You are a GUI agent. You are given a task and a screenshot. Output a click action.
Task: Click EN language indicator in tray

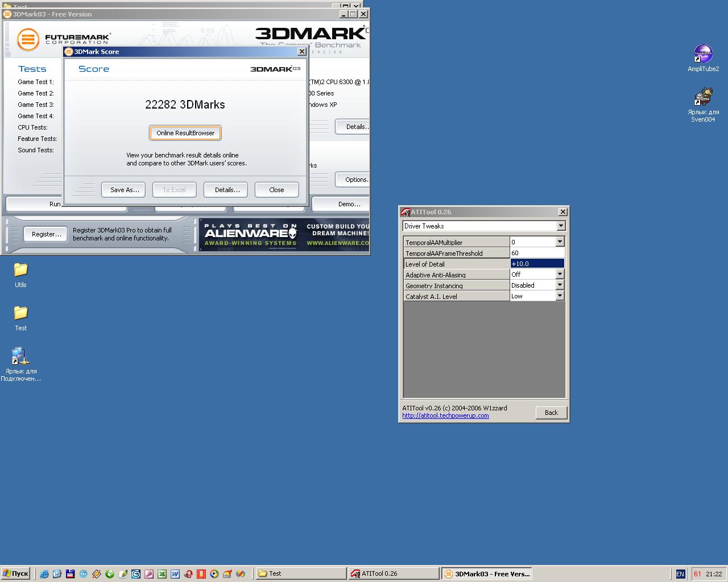click(x=680, y=574)
